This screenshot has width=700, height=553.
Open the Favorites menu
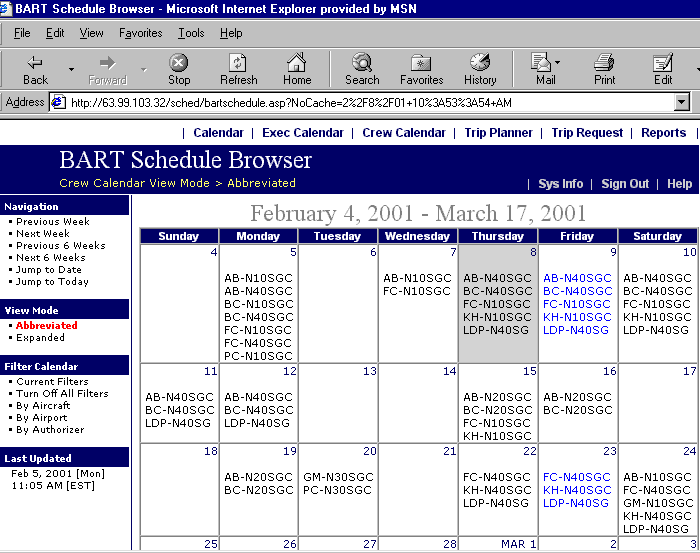click(141, 33)
